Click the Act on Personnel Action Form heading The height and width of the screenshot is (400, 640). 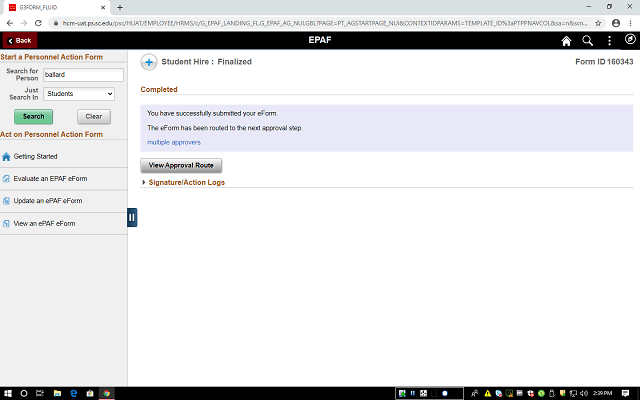click(51, 135)
